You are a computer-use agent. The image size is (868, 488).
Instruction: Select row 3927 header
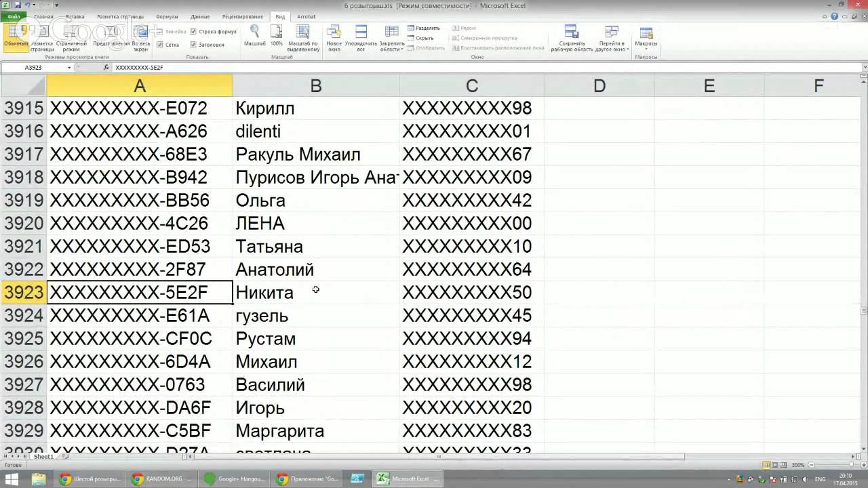click(24, 385)
